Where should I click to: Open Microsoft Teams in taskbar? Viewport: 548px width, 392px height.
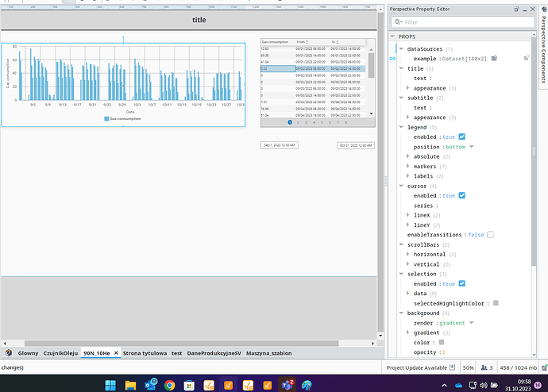288,385
